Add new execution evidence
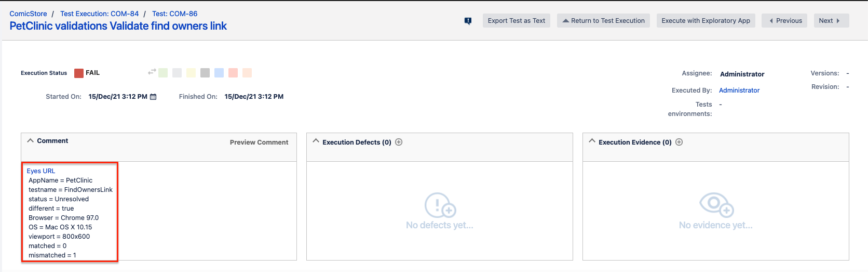Viewport: 868px width, 272px height. pyautogui.click(x=679, y=142)
